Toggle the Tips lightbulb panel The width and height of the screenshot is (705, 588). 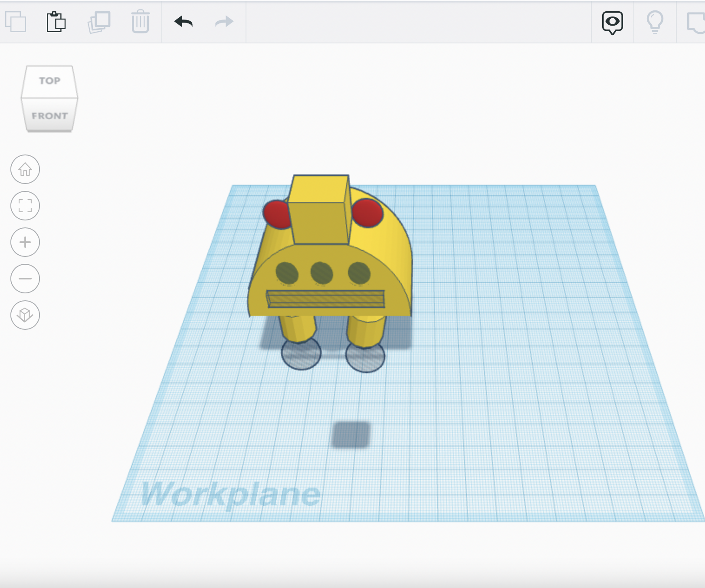click(655, 22)
